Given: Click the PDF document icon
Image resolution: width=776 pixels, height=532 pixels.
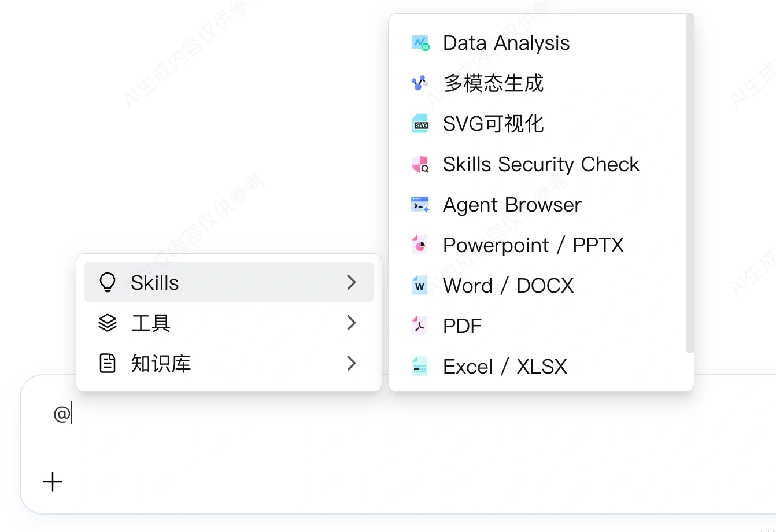Looking at the screenshot, I should [420, 326].
